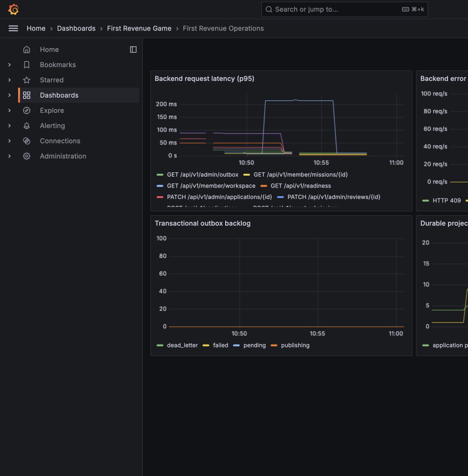Expand the Explore section chevron
The width and height of the screenshot is (468, 476).
(x=10, y=110)
